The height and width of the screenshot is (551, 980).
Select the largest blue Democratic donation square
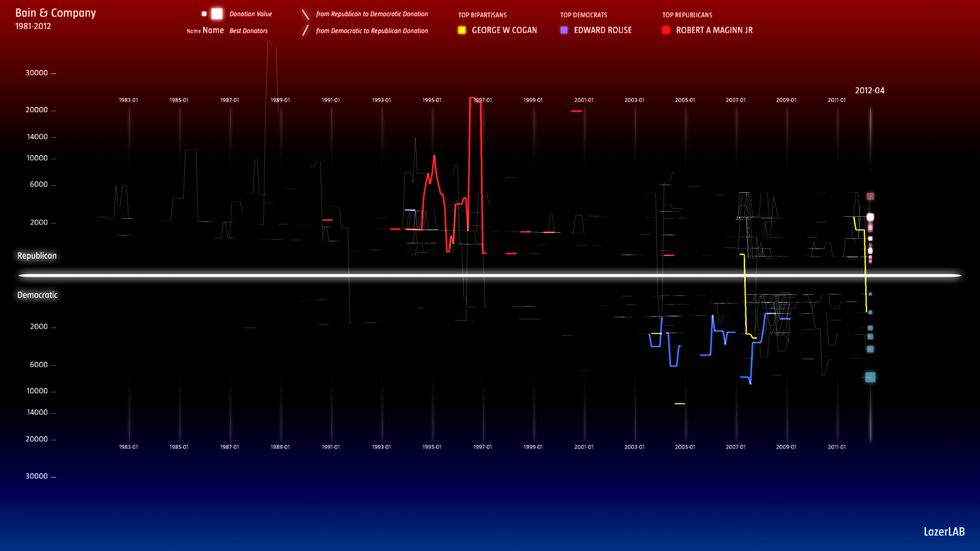pos(870,378)
